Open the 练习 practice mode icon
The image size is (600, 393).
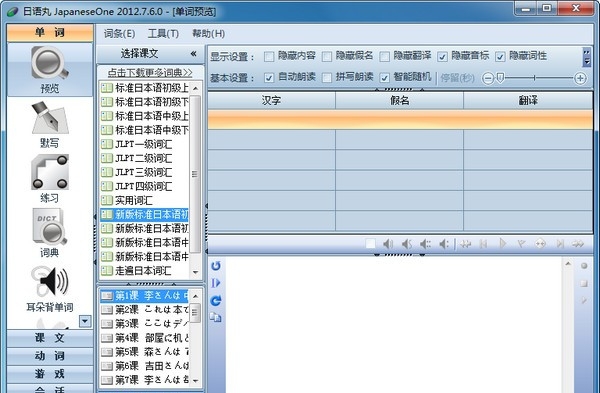click(50, 179)
